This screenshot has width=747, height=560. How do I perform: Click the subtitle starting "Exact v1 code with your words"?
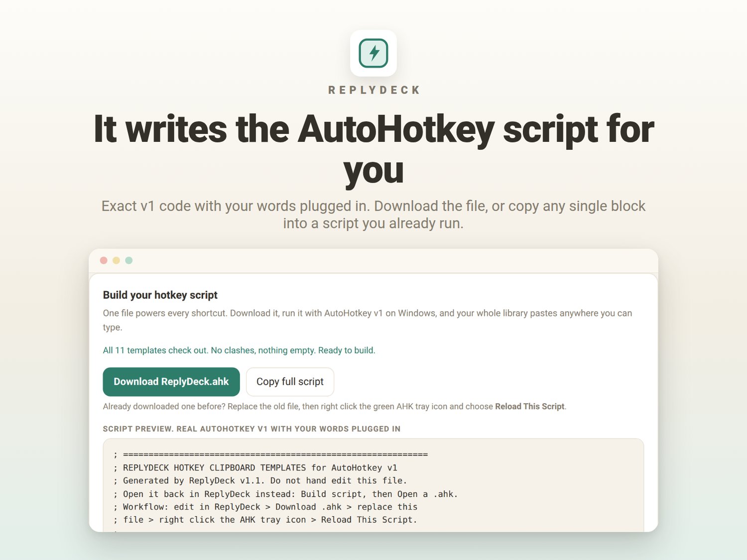pos(373,215)
